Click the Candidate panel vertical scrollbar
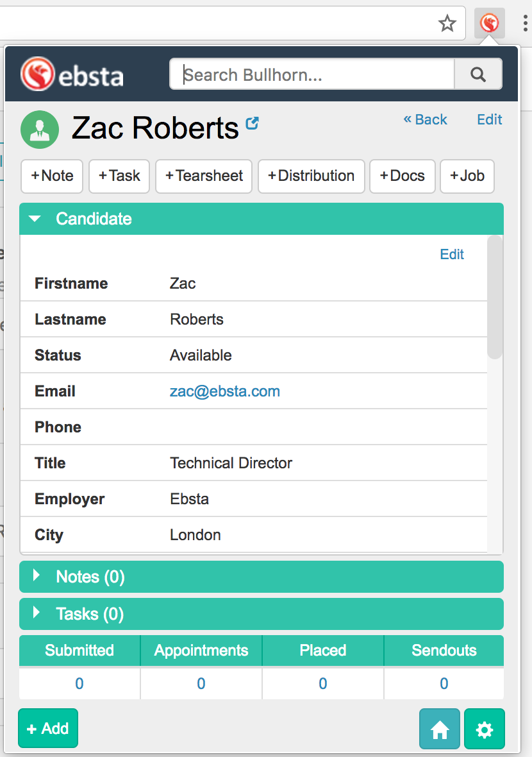Screen dimensions: 532x757 (495, 297)
